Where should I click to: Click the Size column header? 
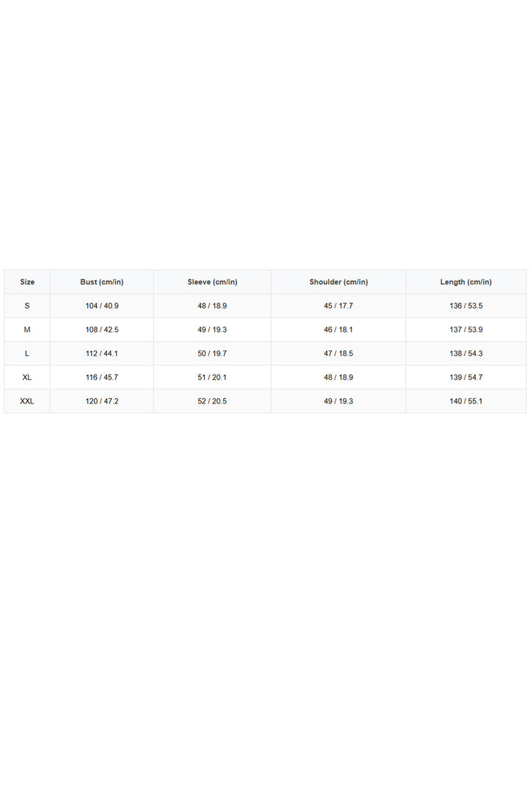[x=27, y=282]
